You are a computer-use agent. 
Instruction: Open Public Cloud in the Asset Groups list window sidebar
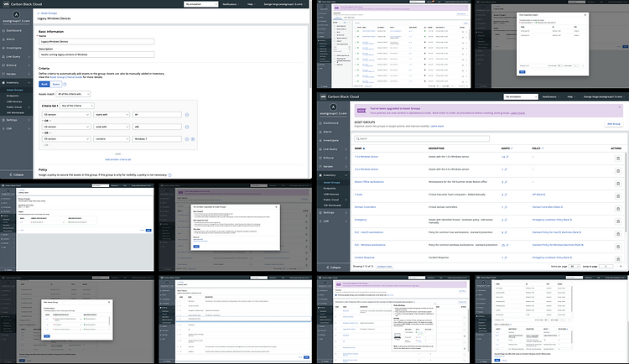331,200
